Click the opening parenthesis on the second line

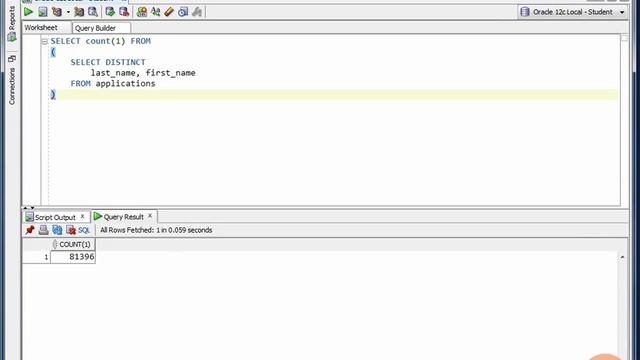coord(53,52)
